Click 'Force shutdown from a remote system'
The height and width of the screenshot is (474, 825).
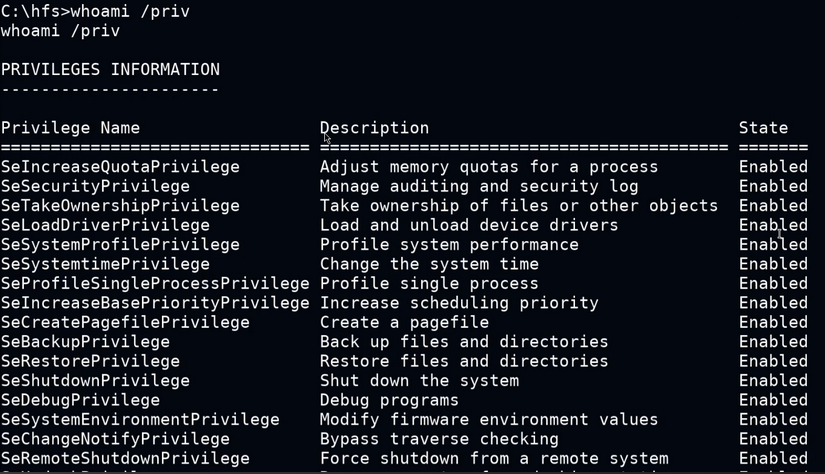click(x=494, y=459)
